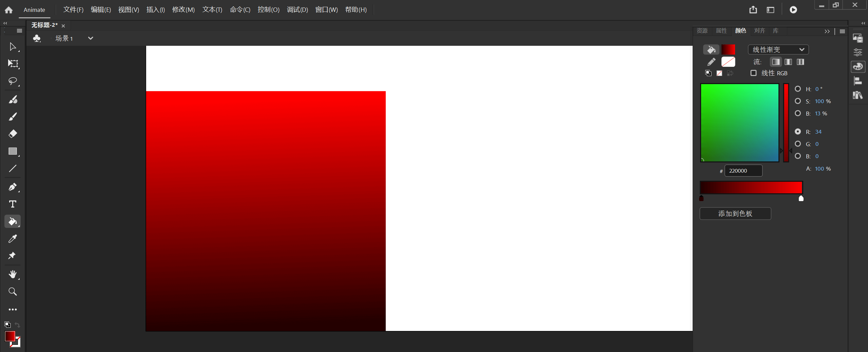Open the Properties sliders icon in right dock

pyautogui.click(x=858, y=52)
